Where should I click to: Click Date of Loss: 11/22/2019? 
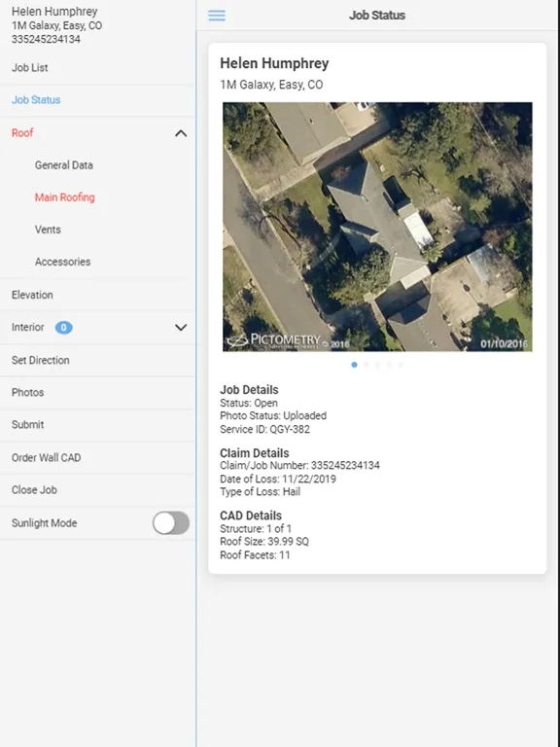[278, 479]
